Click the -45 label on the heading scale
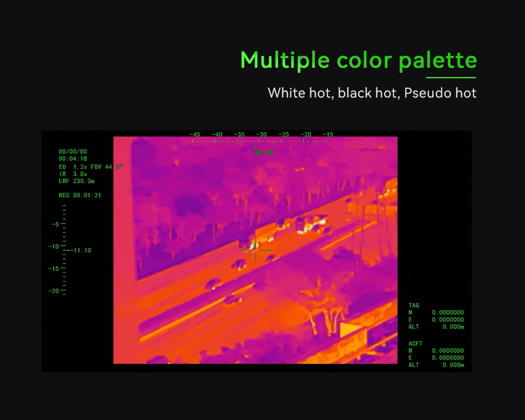The height and width of the screenshot is (420, 525). point(195,134)
